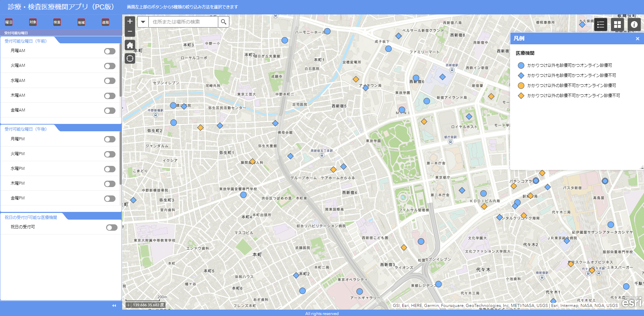Click the address search input field
The image size is (644, 316).
[x=183, y=22]
